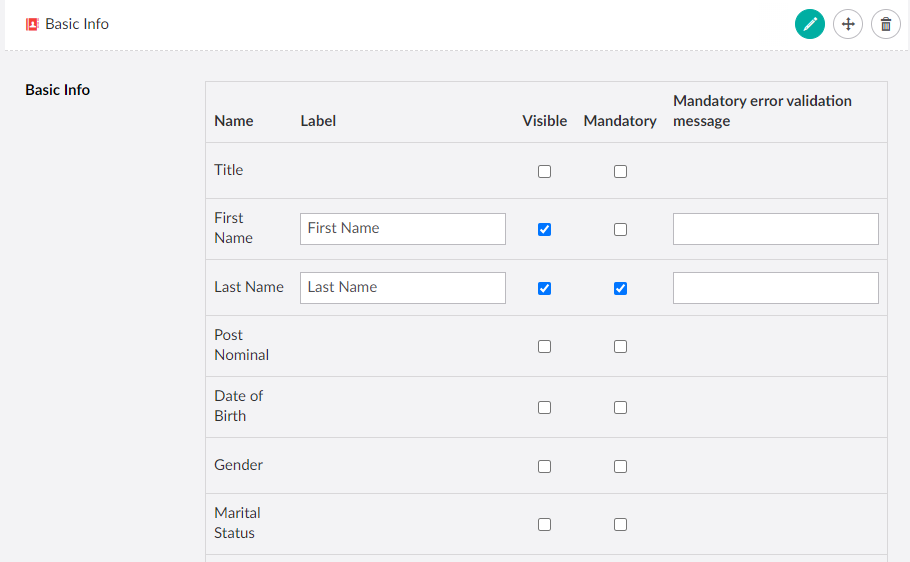Screen dimensions: 910x562
Task: Tick Date of Birth Visible checkbox
Action: (x=544, y=407)
